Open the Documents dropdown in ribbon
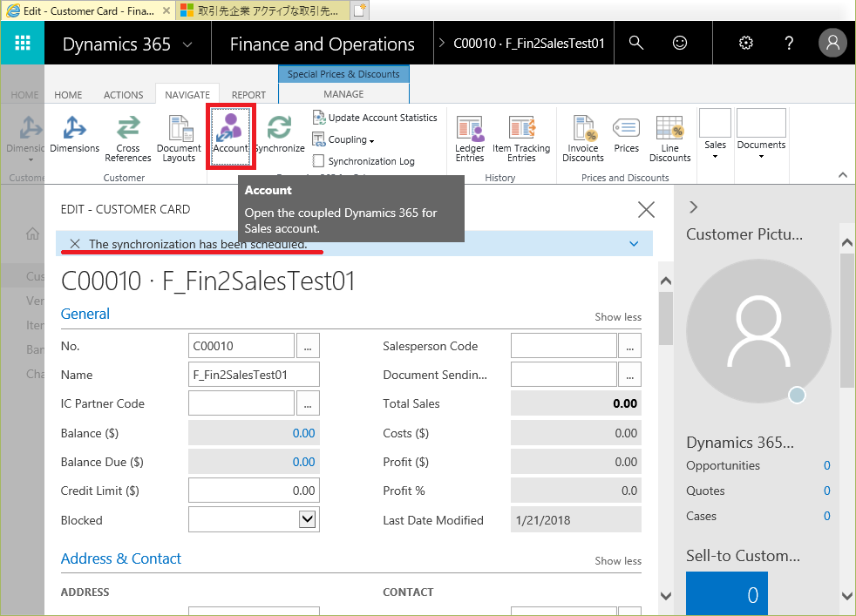Screen dimensions: 856x616 coord(762,134)
